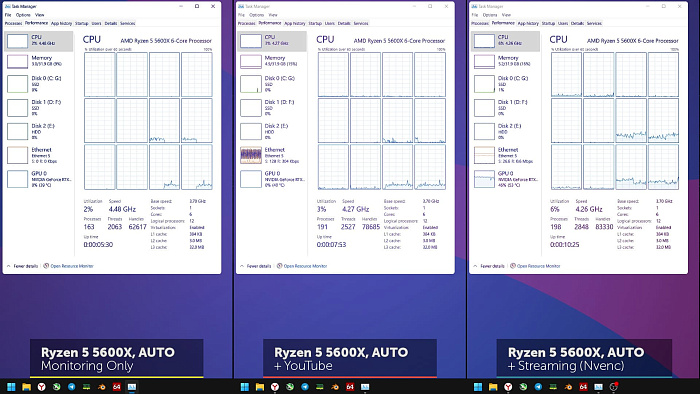The width and height of the screenshot is (700, 394).
Task: Open File Explorer icon under YouTube label
Action: [260, 387]
